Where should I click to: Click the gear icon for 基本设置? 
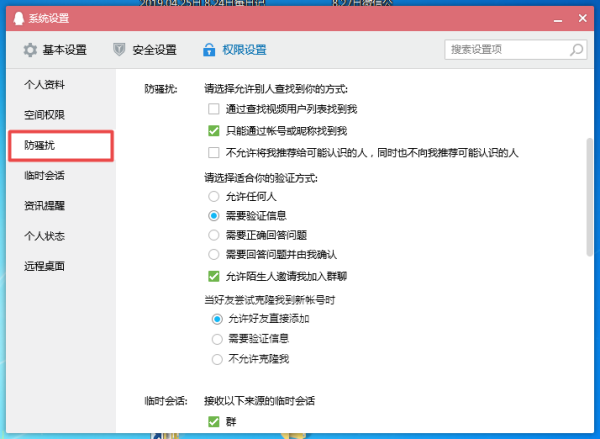tap(30, 50)
